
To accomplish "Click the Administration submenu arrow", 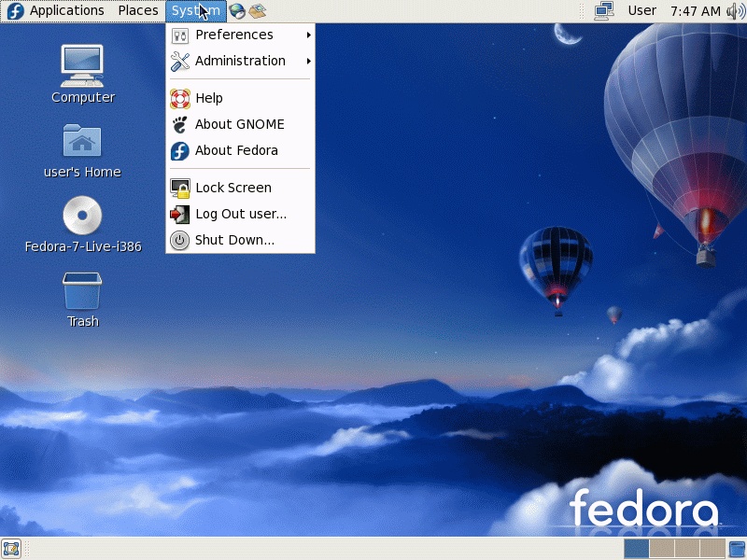I will 309,61.
